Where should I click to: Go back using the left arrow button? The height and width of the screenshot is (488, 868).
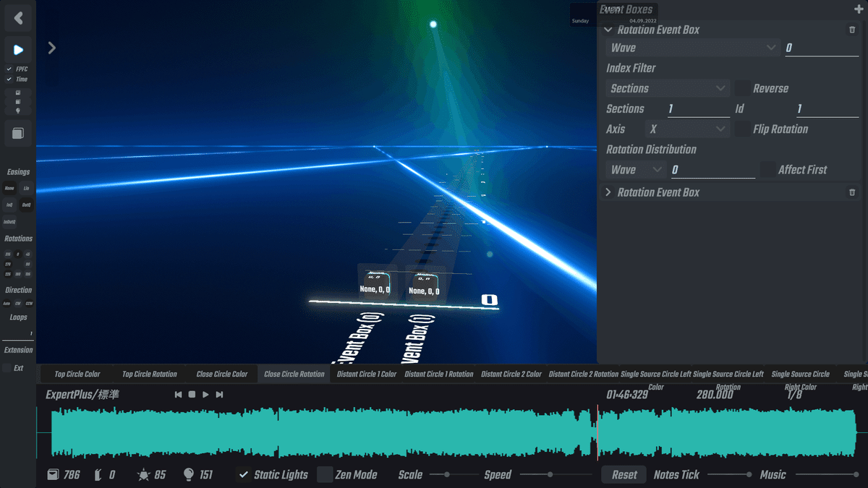[x=18, y=18]
